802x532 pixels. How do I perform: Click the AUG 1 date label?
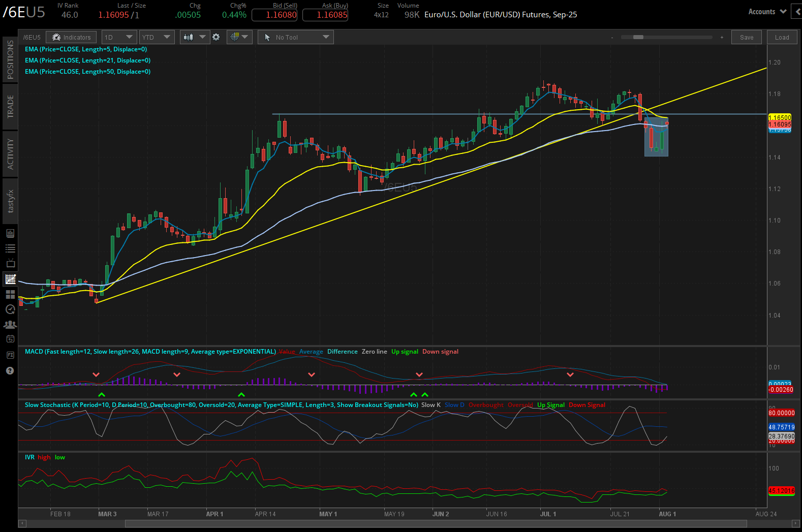pos(667,514)
